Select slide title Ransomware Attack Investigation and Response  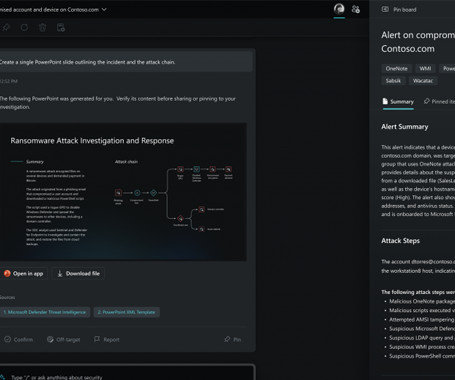pos(92,141)
